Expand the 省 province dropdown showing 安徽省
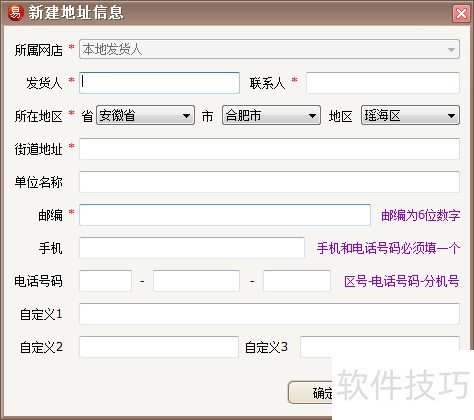Viewport: 474px width, 420px height. (x=145, y=115)
